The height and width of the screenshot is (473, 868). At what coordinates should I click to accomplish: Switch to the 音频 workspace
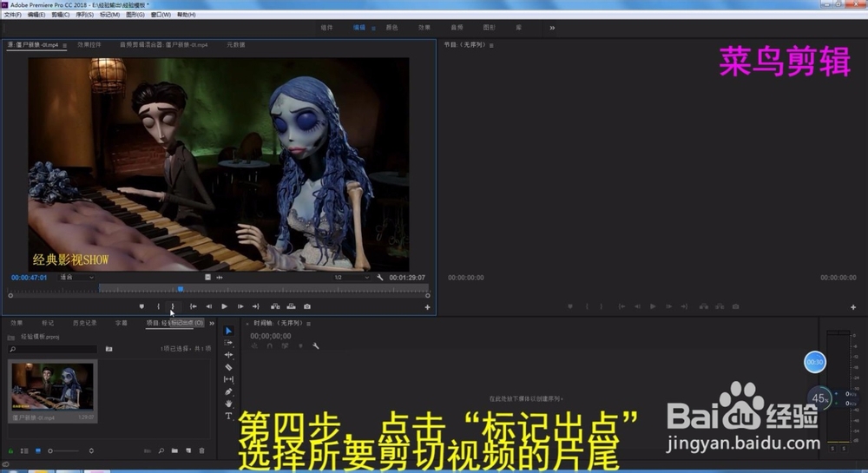point(457,28)
